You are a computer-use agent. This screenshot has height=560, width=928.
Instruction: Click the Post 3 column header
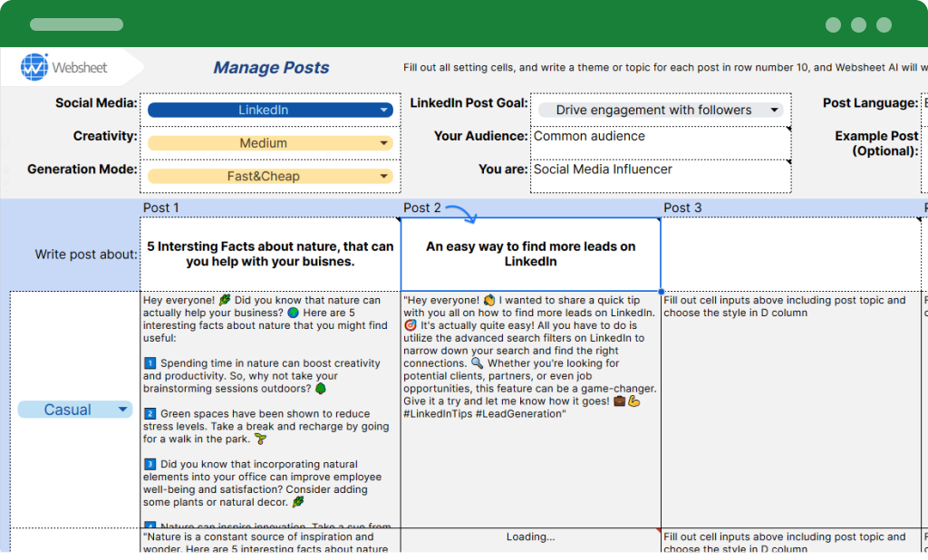point(682,208)
